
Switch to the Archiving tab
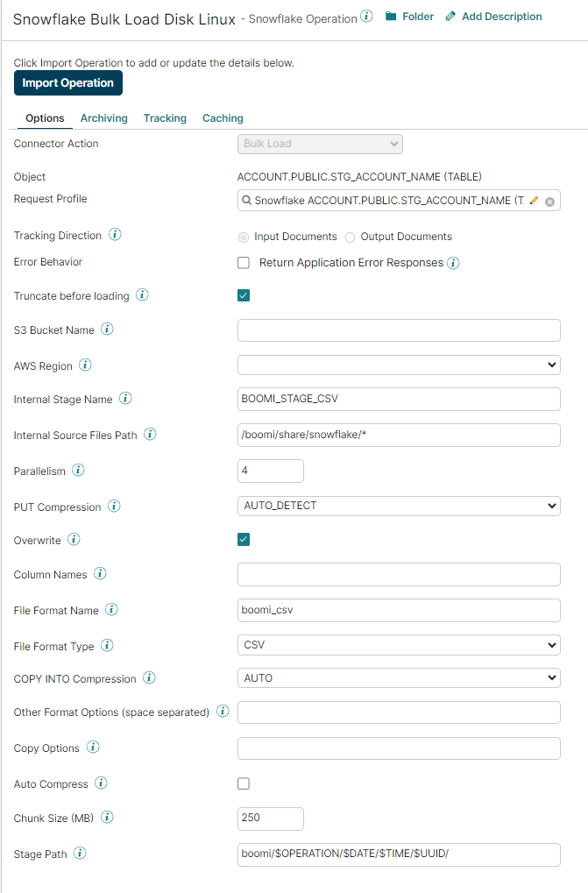(103, 118)
